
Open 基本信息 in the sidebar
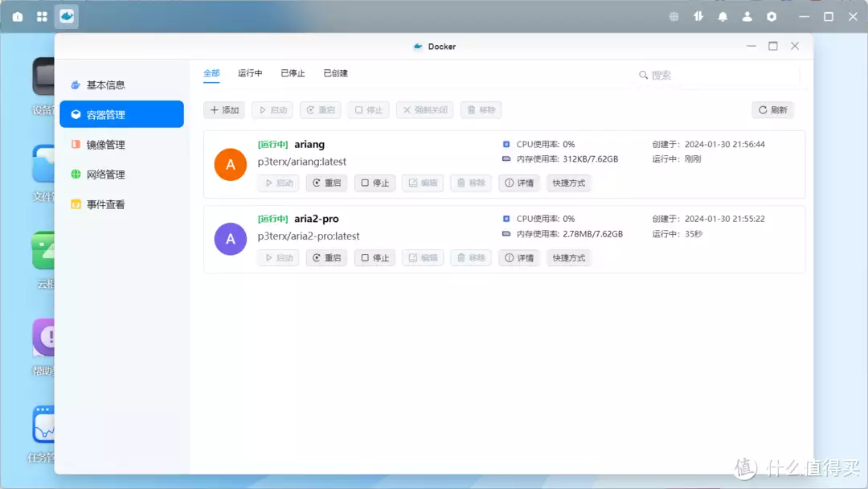point(122,84)
